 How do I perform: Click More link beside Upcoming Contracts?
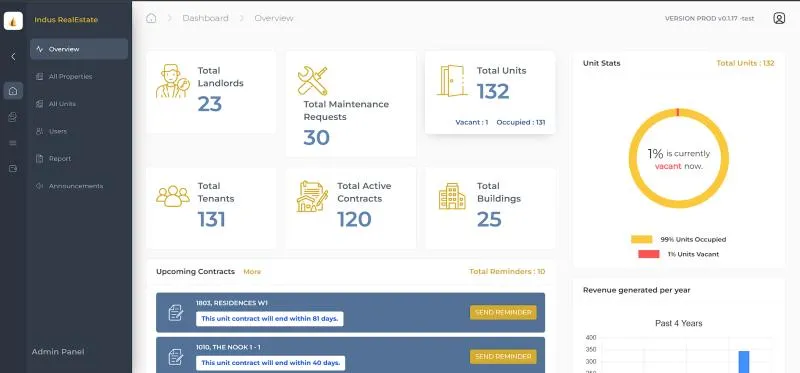(252, 272)
